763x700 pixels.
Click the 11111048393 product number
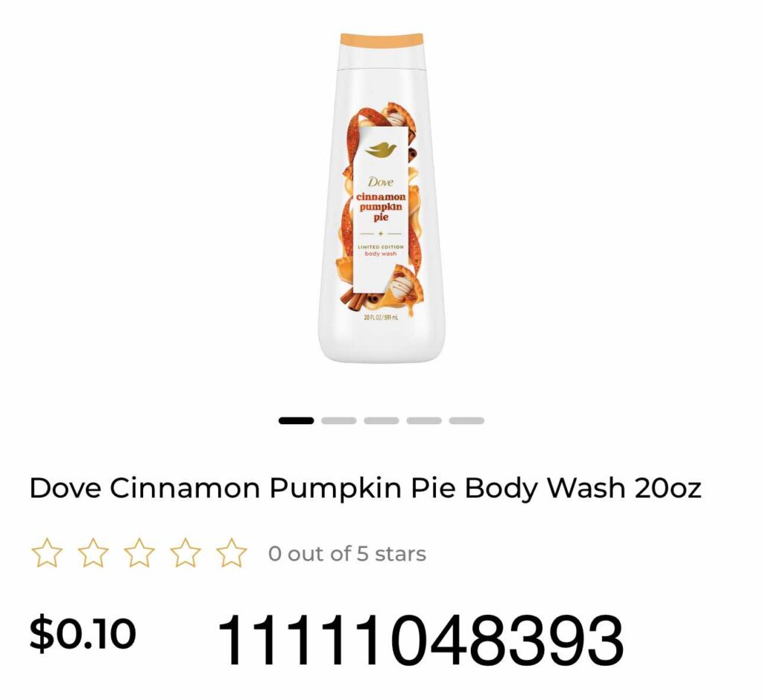tap(420, 640)
